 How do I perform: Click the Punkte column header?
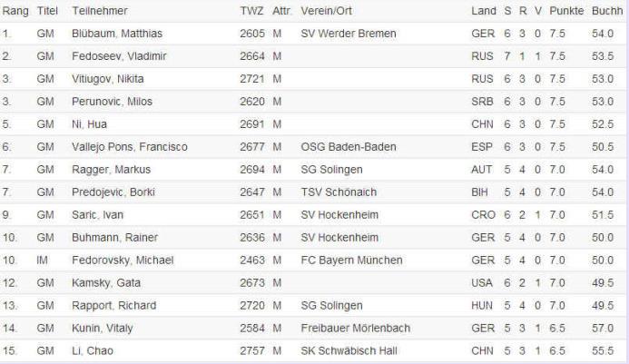coord(565,11)
